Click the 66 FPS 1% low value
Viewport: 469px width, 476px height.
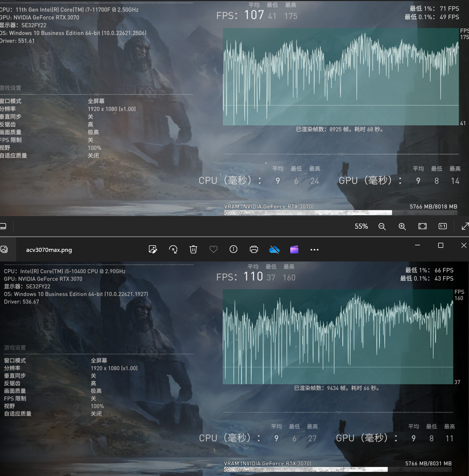[x=444, y=270]
